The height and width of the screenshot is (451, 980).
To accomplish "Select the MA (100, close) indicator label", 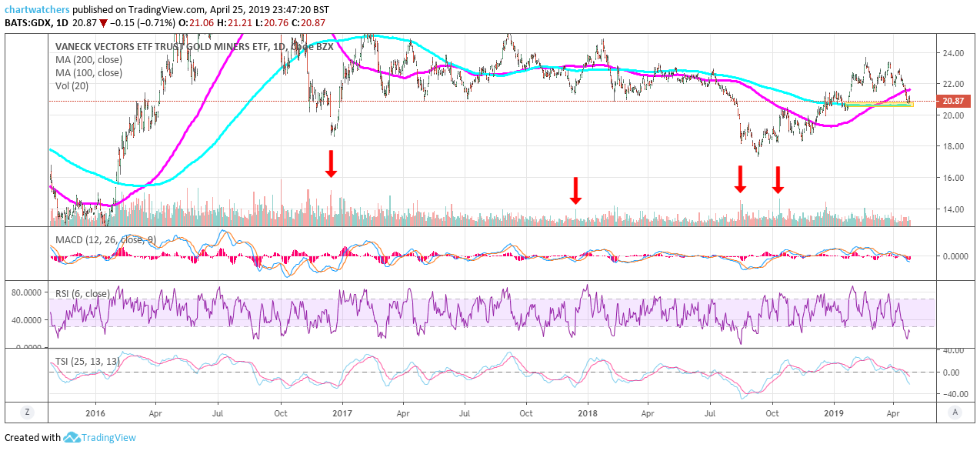I will pyautogui.click(x=88, y=72).
